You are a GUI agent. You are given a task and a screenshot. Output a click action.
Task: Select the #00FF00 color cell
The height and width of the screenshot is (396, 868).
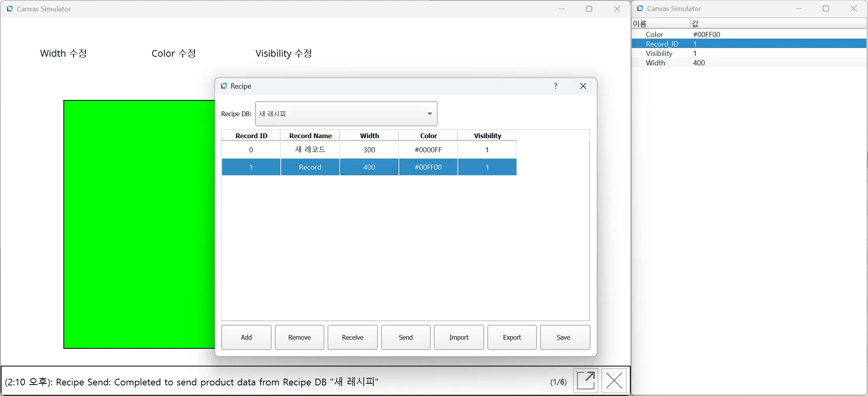pyautogui.click(x=428, y=167)
